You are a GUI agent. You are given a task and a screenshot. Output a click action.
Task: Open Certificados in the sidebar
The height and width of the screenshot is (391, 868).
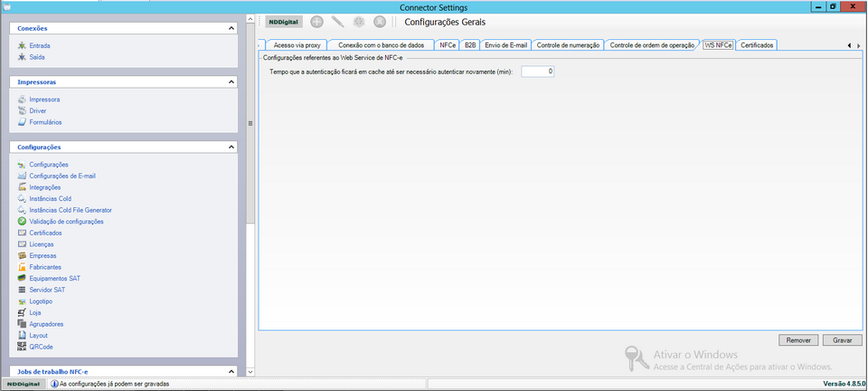pos(45,234)
